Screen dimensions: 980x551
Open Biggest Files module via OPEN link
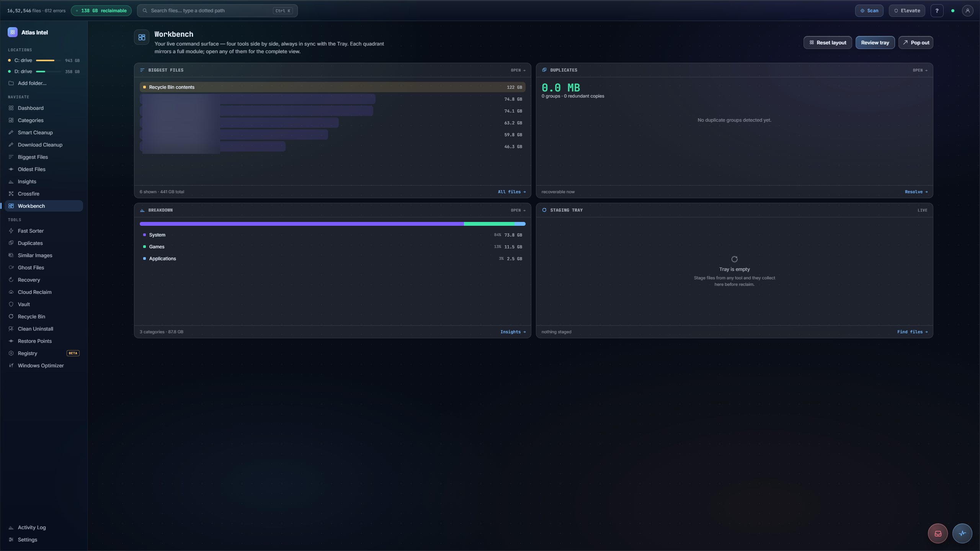[x=518, y=70]
